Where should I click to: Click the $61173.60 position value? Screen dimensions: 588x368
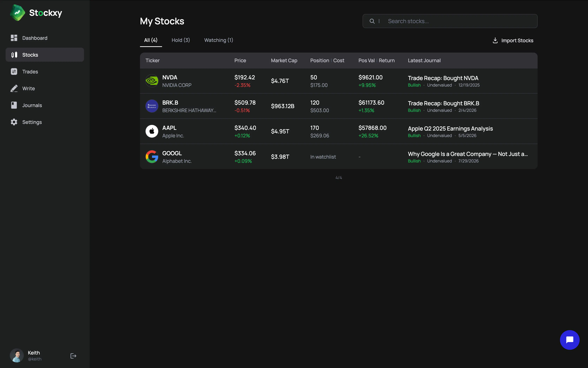(x=371, y=103)
